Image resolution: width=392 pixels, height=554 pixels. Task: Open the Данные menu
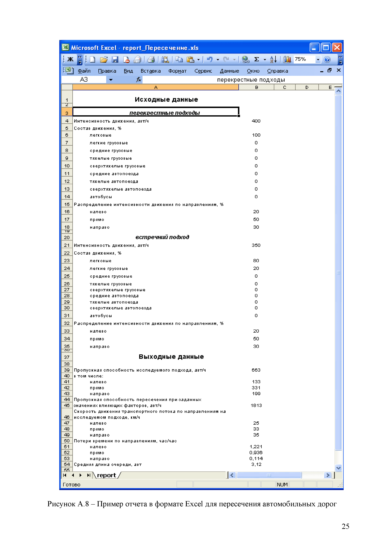[229, 71]
